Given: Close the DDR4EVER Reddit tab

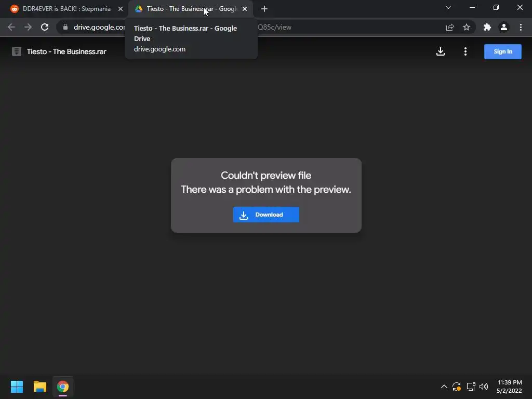Looking at the screenshot, I should pyautogui.click(x=121, y=9).
